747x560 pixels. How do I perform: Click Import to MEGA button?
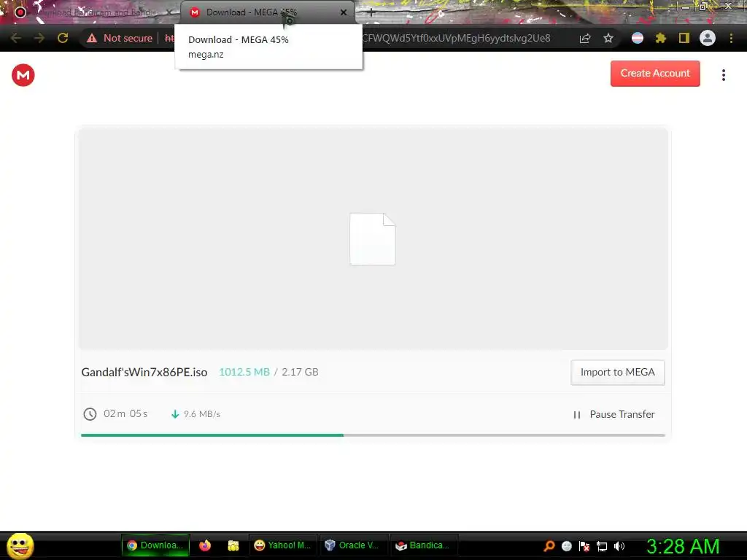pyautogui.click(x=617, y=373)
